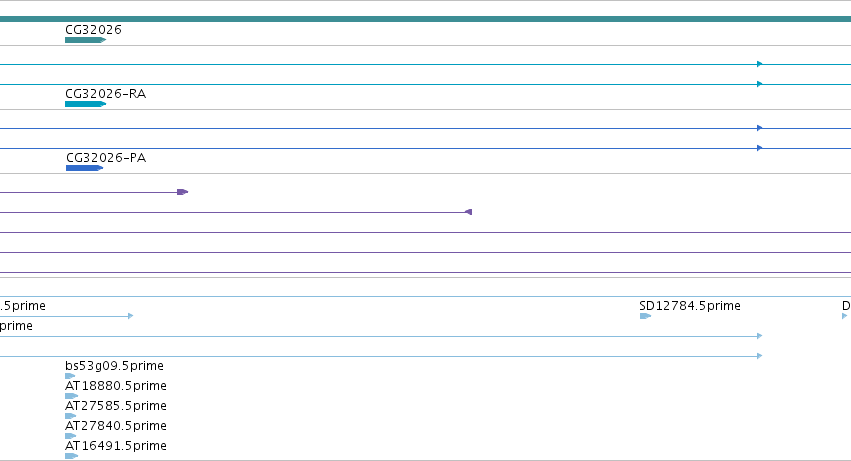Select the AT16491.5prime EST label
851x461 pixels.
pos(116,446)
